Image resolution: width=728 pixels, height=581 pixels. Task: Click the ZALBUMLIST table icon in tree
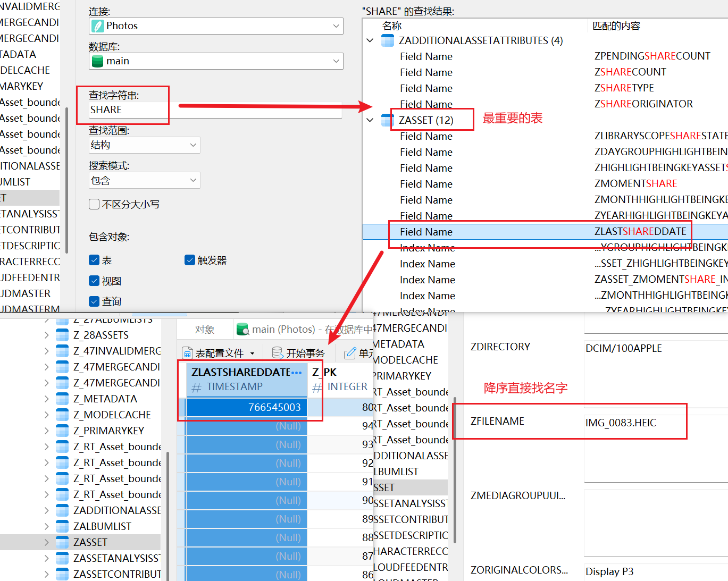pyautogui.click(x=62, y=526)
